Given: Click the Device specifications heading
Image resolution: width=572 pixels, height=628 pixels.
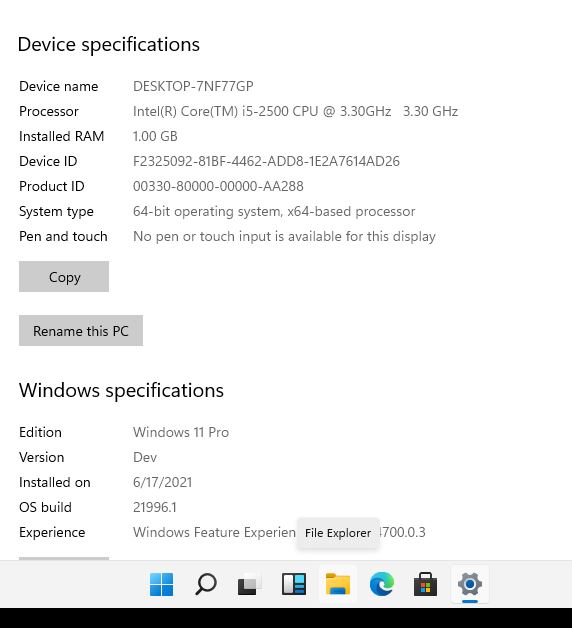Looking at the screenshot, I should [109, 44].
